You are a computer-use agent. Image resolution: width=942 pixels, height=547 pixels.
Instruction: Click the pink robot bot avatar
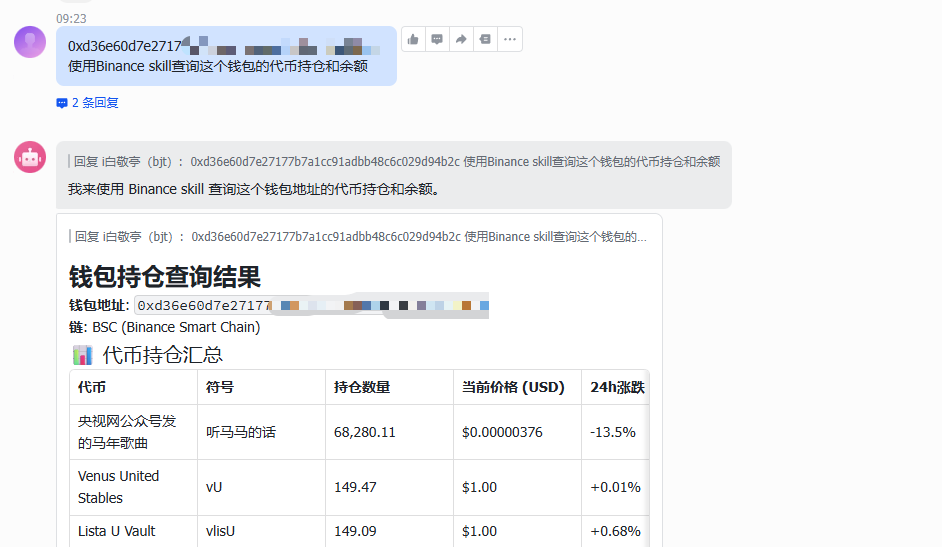coord(30,157)
